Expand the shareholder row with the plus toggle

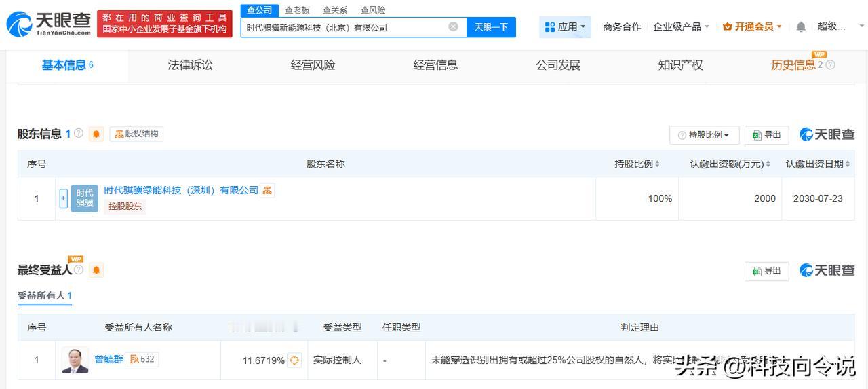click(63, 198)
